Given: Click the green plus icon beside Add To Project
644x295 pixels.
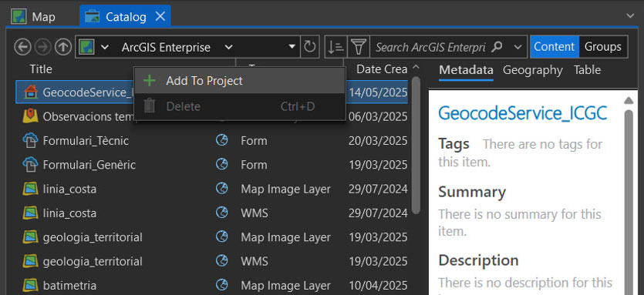Looking at the screenshot, I should [x=149, y=81].
